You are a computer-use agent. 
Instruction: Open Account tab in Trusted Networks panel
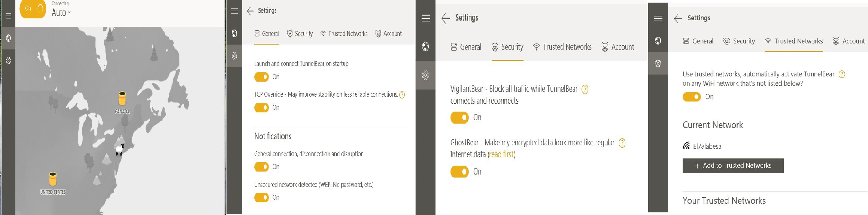(x=849, y=41)
